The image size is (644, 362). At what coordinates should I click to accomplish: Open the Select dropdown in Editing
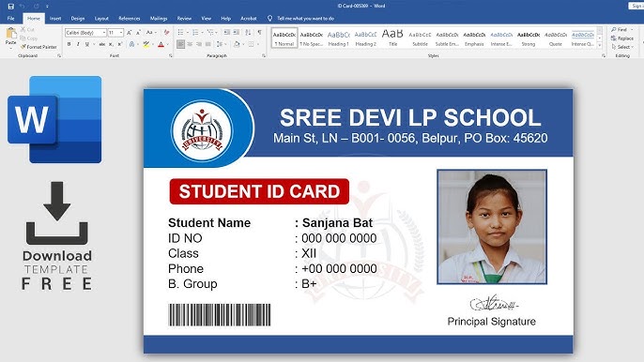click(x=622, y=47)
